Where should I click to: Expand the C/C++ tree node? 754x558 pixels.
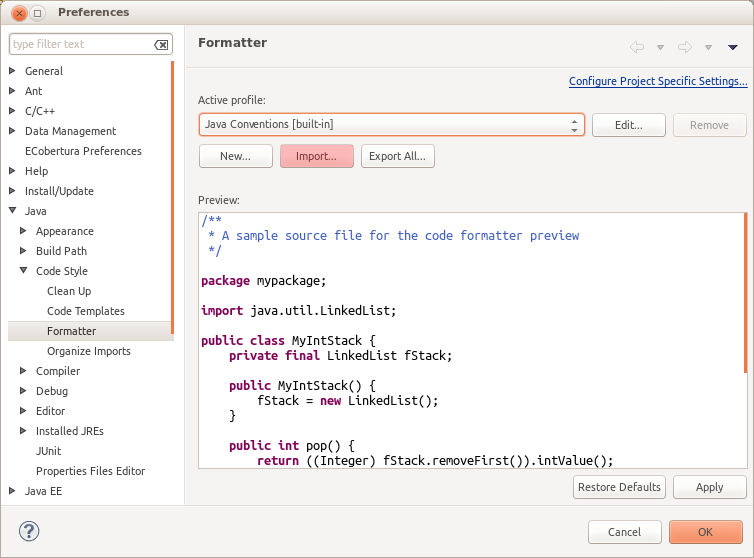click(13, 111)
